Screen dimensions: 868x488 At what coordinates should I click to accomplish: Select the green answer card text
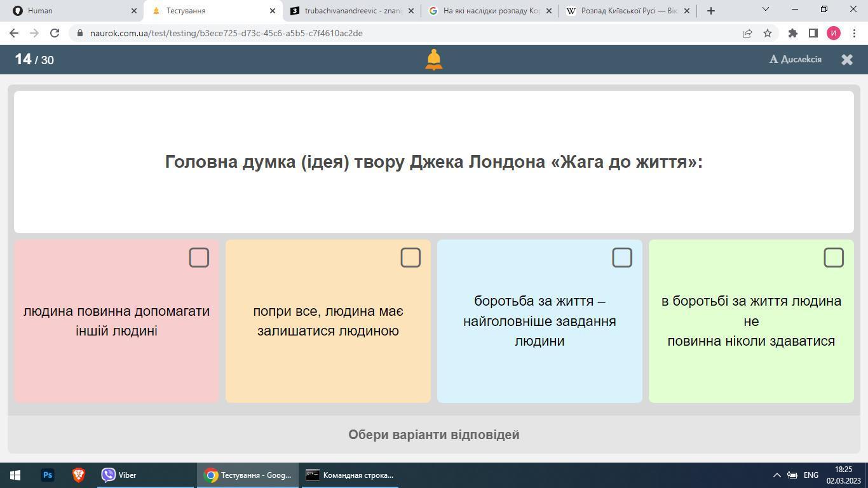pyautogui.click(x=751, y=321)
